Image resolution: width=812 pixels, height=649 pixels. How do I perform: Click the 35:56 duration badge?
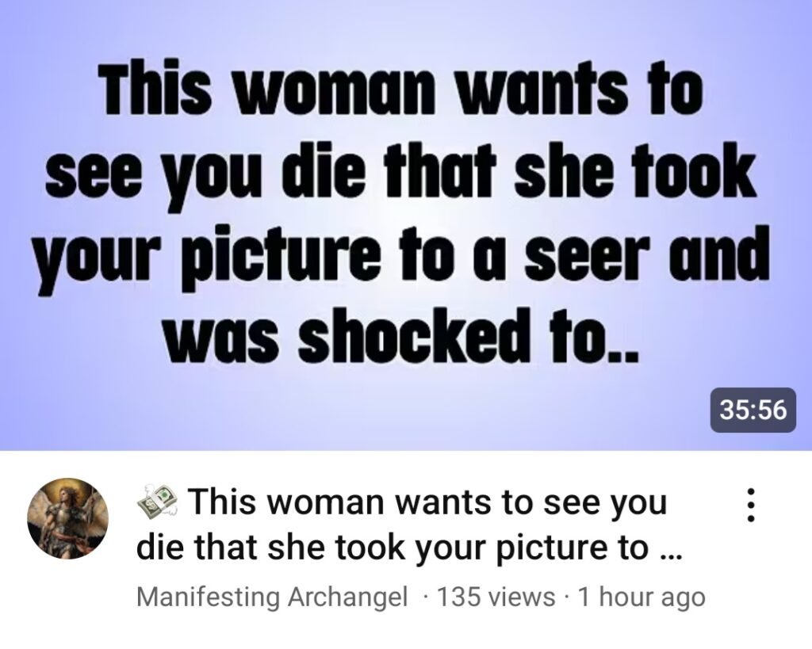pyautogui.click(x=753, y=410)
